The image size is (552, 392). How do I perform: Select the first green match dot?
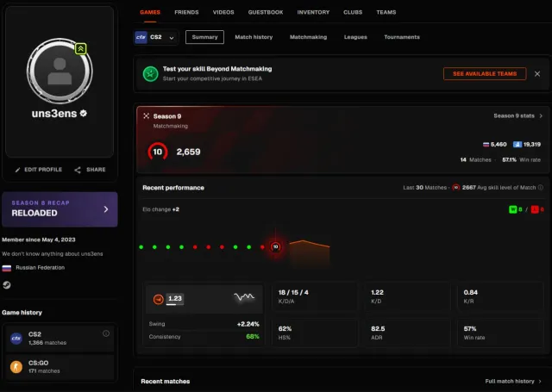point(141,247)
